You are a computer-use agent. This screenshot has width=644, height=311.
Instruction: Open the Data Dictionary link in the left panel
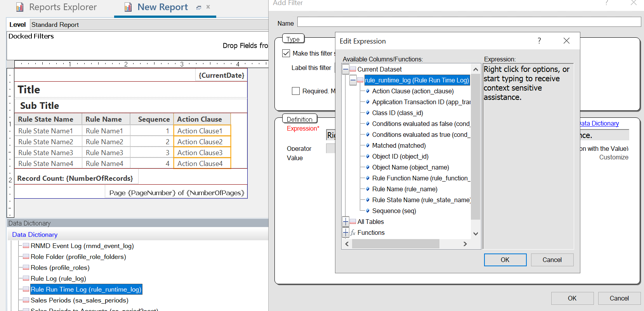pyautogui.click(x=35, y=234)
